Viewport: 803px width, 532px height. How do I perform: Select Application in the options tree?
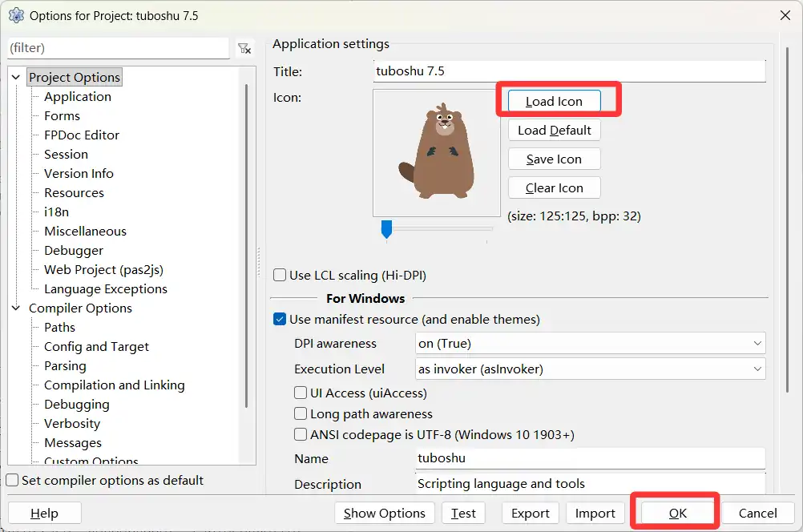pos(77,96)
